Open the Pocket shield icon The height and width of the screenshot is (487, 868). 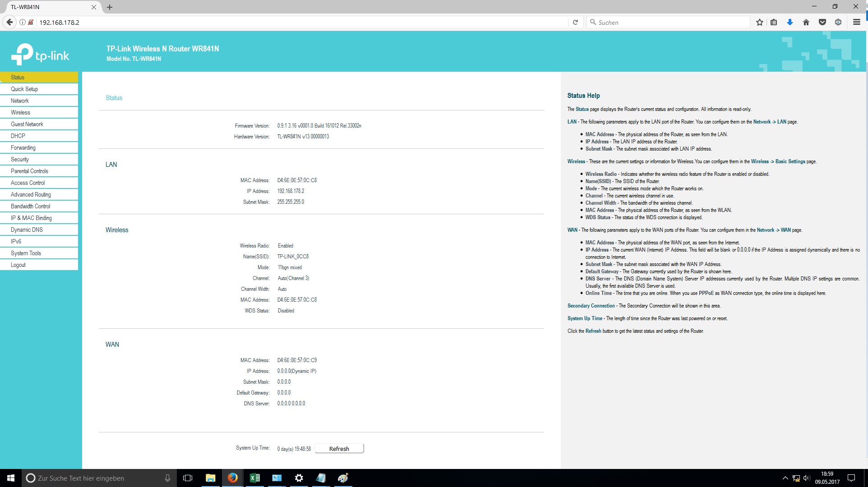point(822,22)
